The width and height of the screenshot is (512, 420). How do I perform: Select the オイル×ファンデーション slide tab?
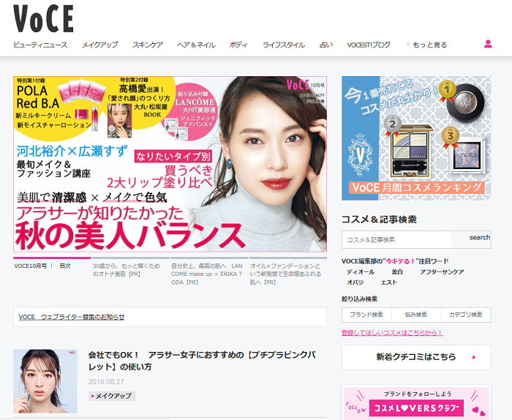[288, 271]
